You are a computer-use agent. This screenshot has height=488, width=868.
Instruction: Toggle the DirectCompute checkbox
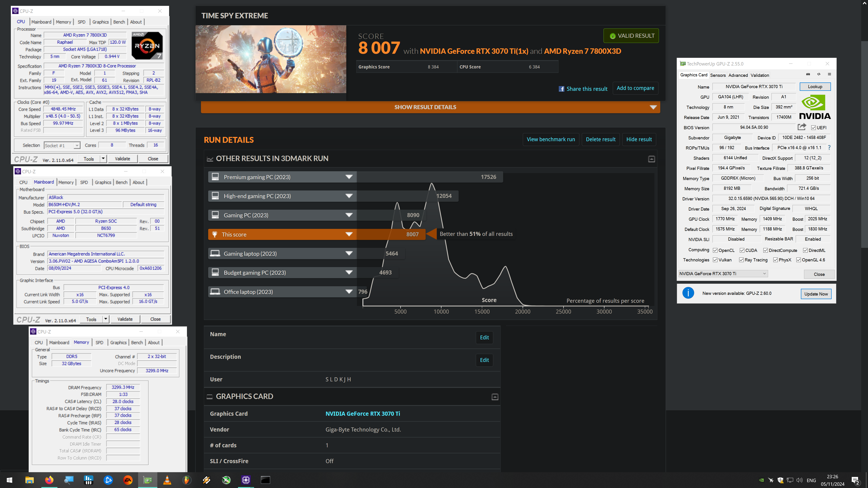766,250
